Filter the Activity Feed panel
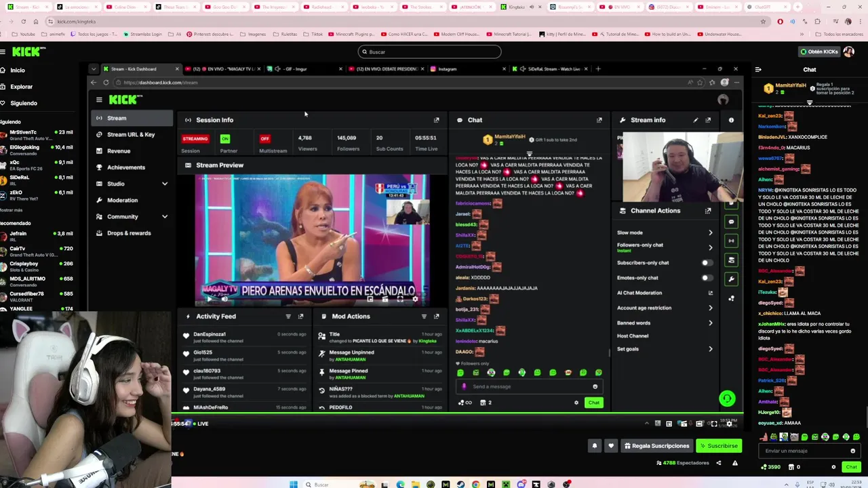This screenshot has height=488, width=868. pyautogui.click(x=288, y=316)
